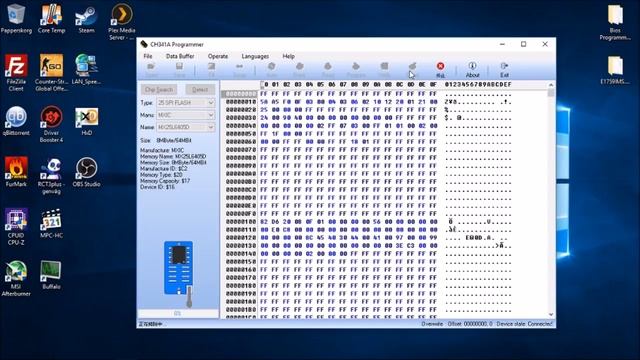640x360 pixels.
Task: Click the Blank check toolbar icon
Action: click(x=300, y=69)
